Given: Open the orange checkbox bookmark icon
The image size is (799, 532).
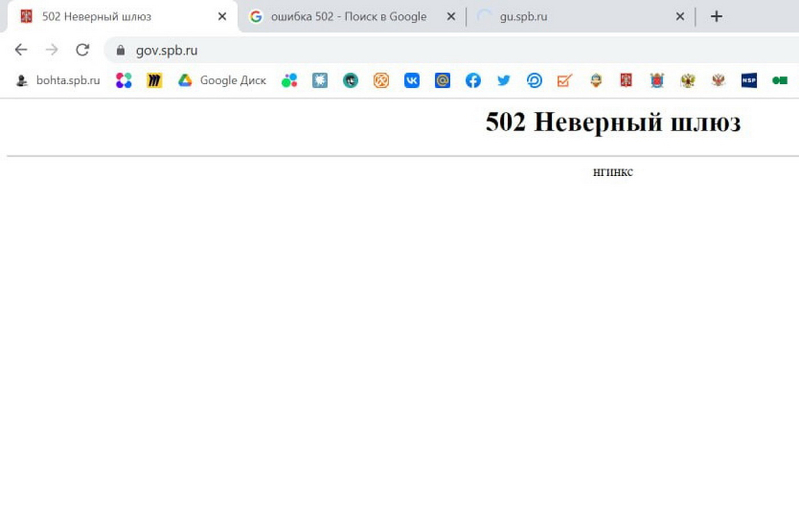Looking at the screenshot, I should tap(564, 80).
